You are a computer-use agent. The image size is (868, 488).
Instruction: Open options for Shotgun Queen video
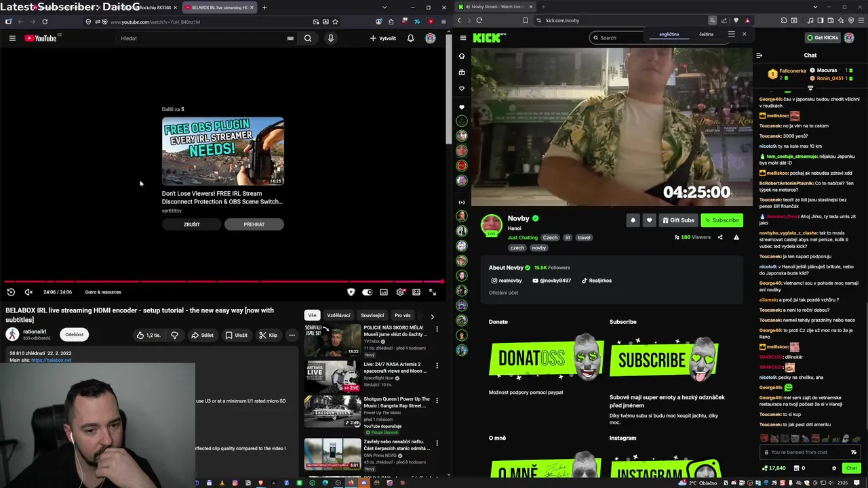[437, 401]
